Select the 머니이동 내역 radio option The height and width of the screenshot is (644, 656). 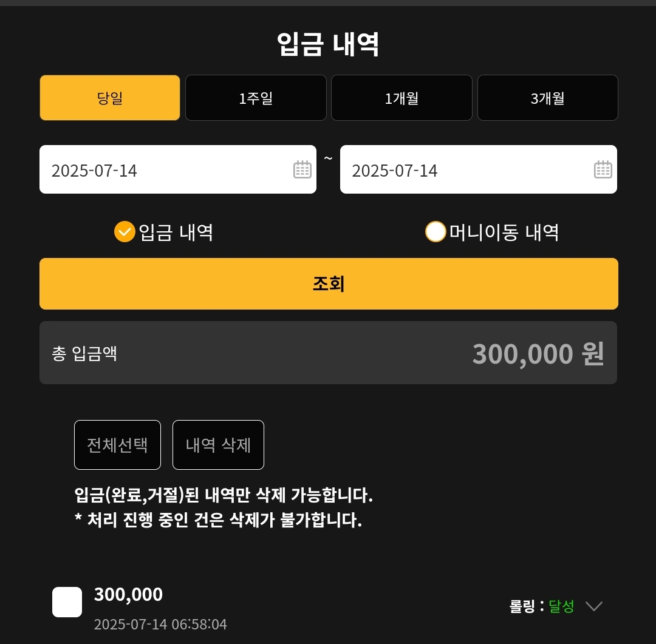pyautogui.click(x=436, y=232)
